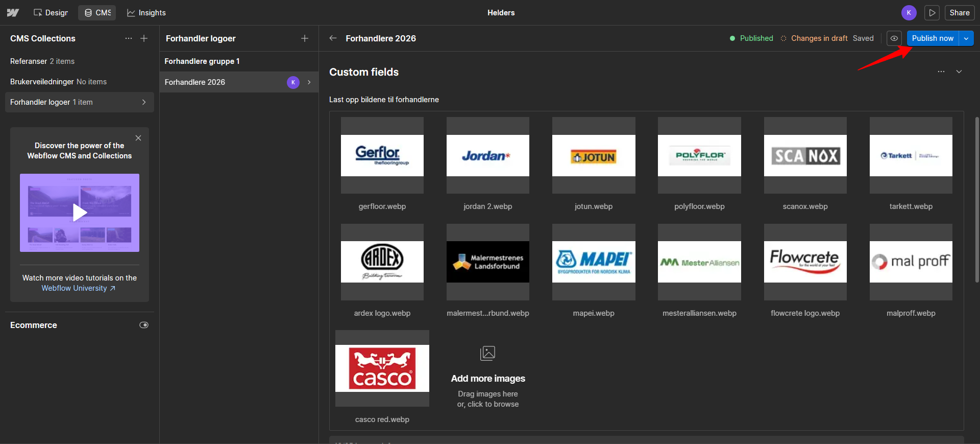Click the eye preview icon

click(894, 38)
